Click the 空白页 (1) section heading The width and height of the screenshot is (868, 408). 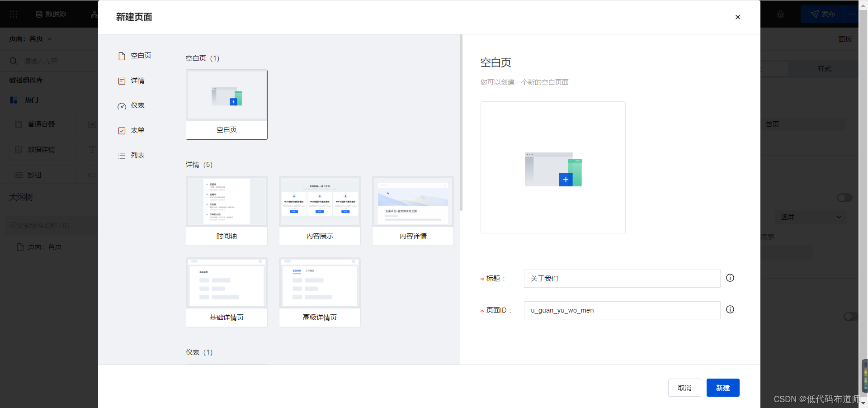click(x=203, y=58)
